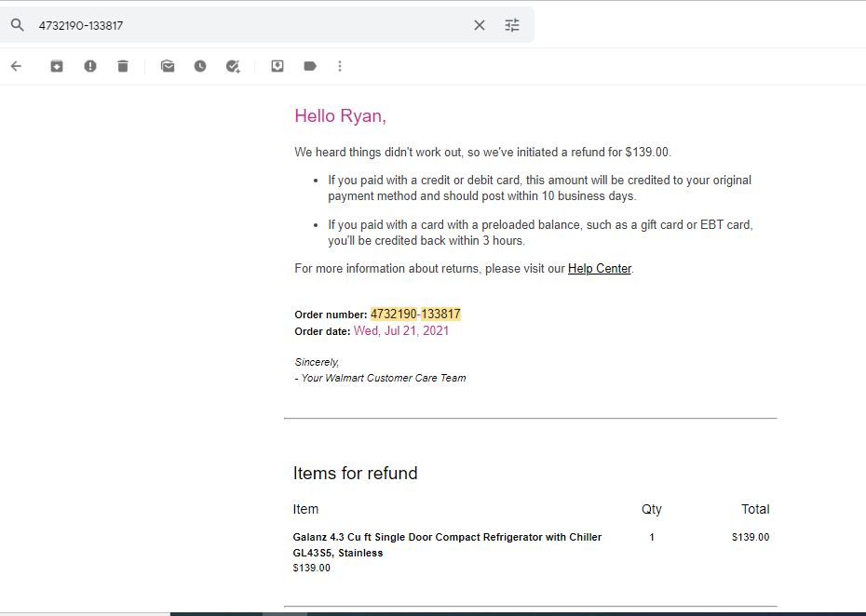Move this email to another folder
The height and width of the screenshot is (616, 866).
pyautogui.click(x=277, y=66)
